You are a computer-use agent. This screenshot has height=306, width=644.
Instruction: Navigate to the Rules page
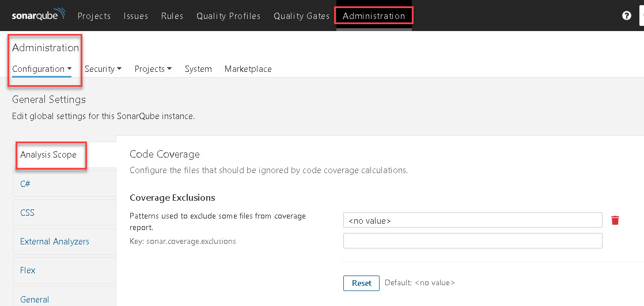click(x=172, y=16)
